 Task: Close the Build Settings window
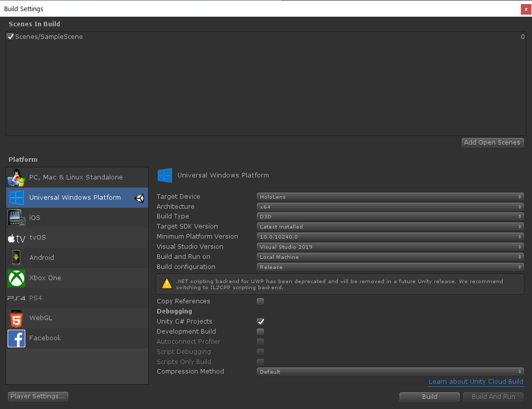tap(526, 9)
